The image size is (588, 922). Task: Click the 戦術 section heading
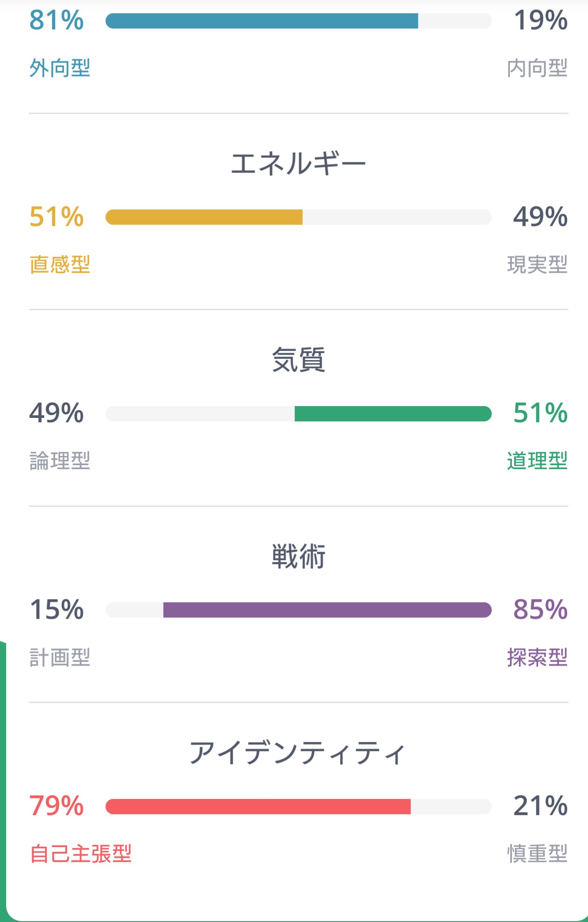click(x=298, y=557)
